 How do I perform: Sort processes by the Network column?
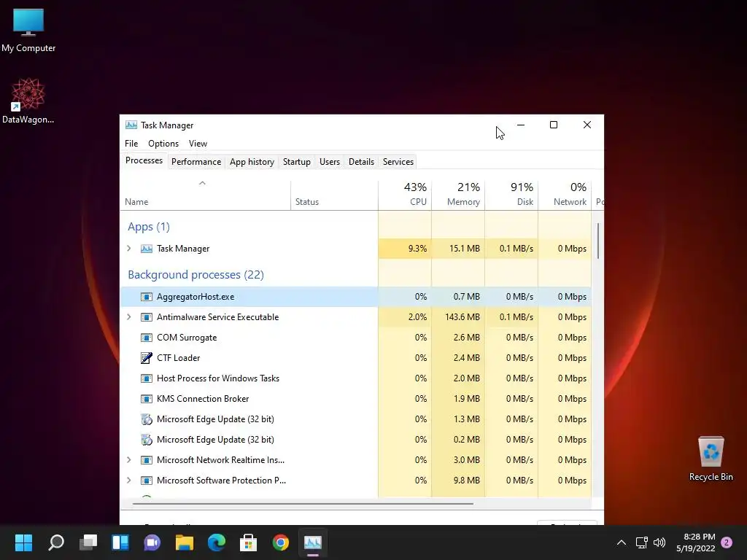[565, 195]
